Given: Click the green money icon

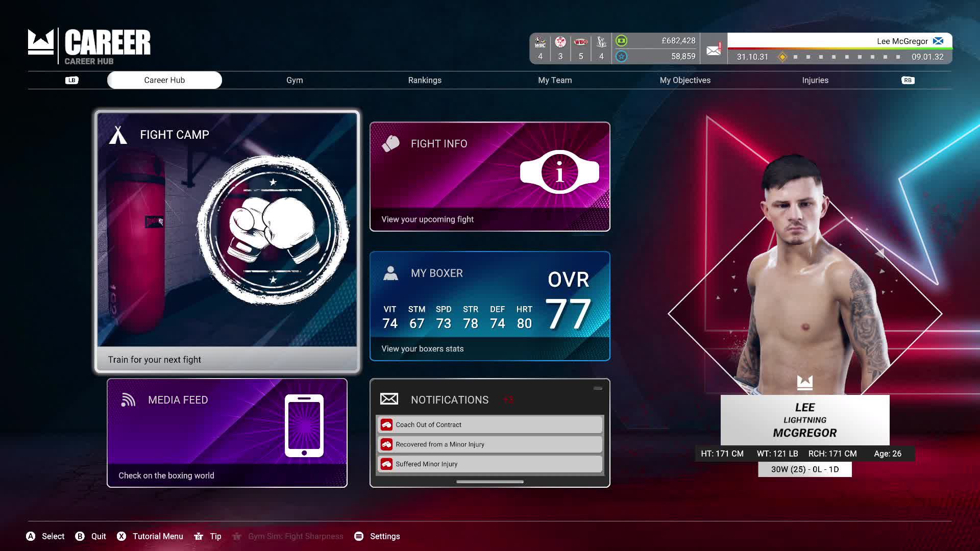Looking at the screenshot, I should pyautogui.click(x=621, y=41).
